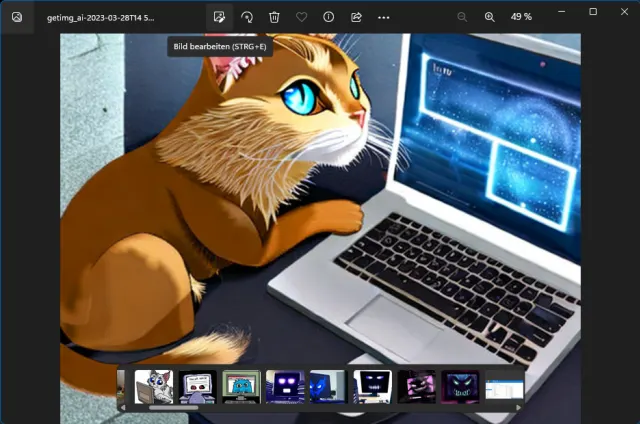The height and width of the screenshot is (424, 640).
Task: Open the image info panel icon
Action: (x=329, y=17)
